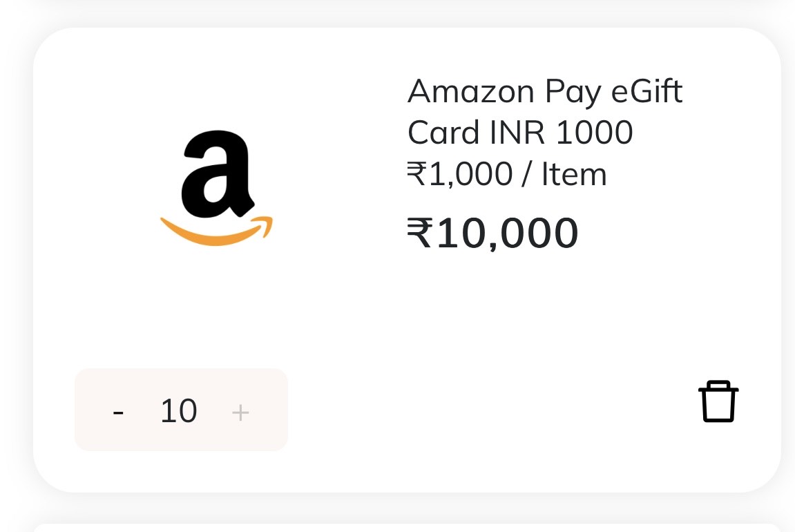Open the Amazon Pay eGift product title
The height and width of the screenshot is (532, 795).
tap(545, 111)
